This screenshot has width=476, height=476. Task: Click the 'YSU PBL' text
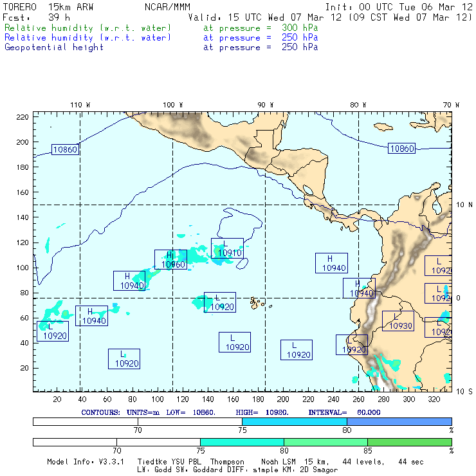pos(185,462)
